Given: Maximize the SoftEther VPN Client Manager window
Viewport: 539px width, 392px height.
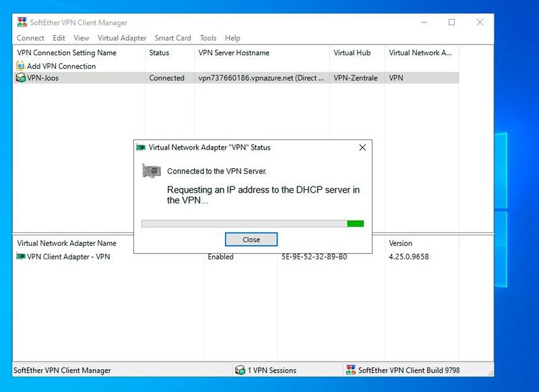Looking at the screenshot, I should 451,22.
